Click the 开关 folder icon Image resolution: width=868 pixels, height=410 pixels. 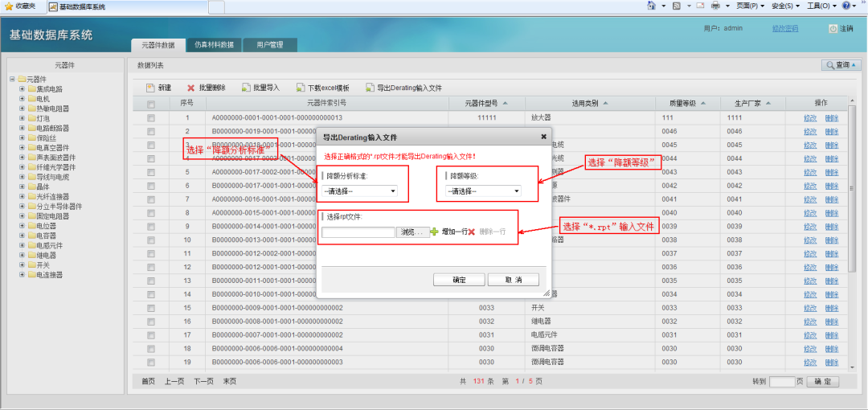pos(31,264)
